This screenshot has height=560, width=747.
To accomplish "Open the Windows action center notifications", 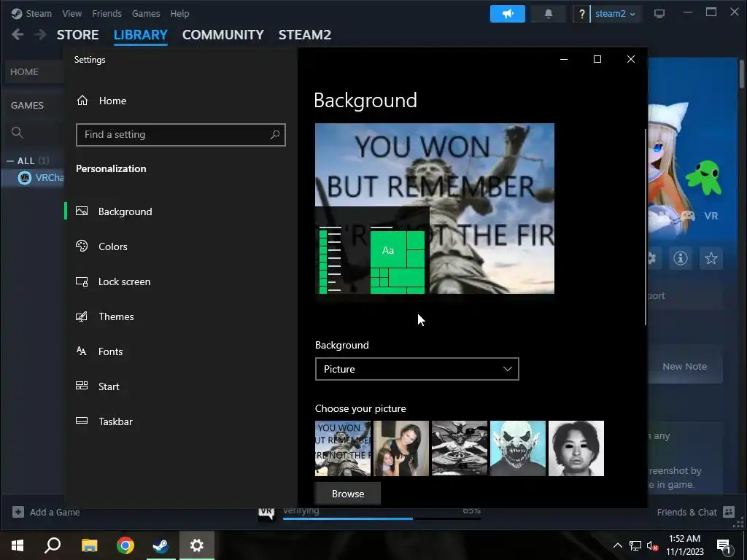I will [724, 545].
